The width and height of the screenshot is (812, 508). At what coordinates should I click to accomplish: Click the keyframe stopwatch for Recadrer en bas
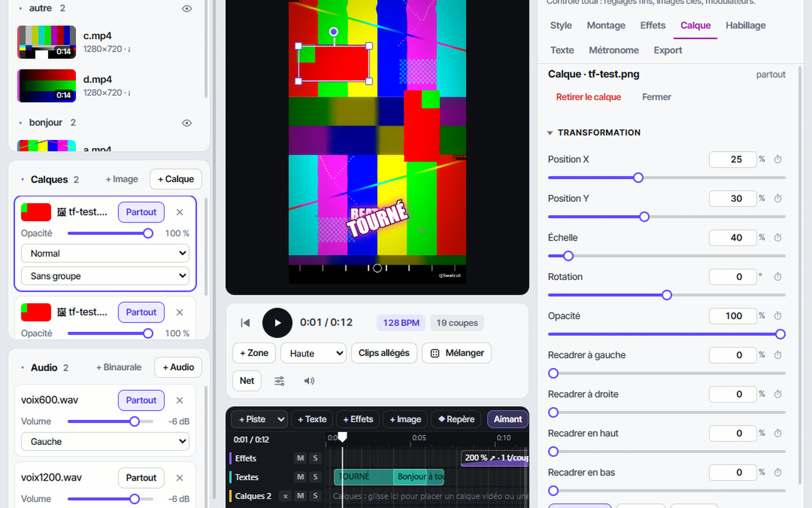(x=778, y=473)
